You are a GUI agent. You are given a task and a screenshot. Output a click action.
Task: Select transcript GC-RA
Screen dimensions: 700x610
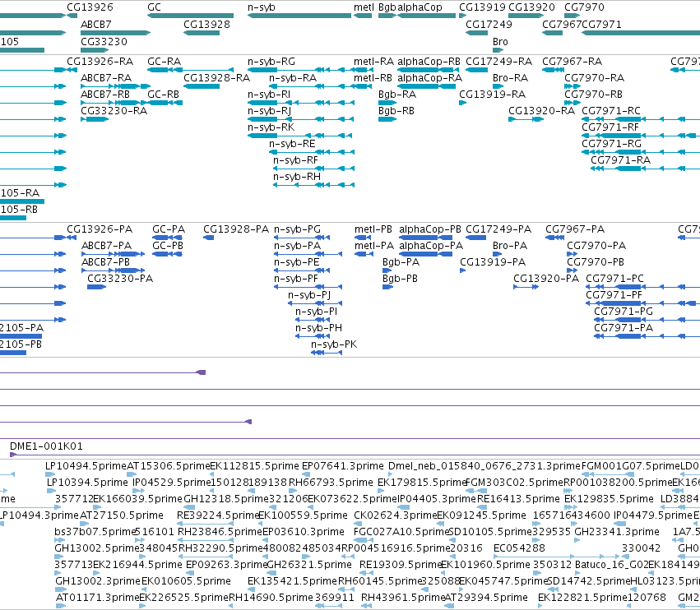click(x=165, y=62)
